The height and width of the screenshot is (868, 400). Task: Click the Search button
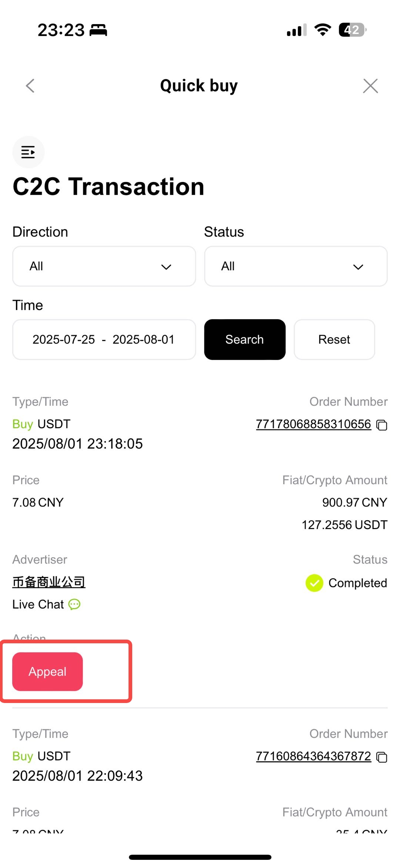(245, 340)
